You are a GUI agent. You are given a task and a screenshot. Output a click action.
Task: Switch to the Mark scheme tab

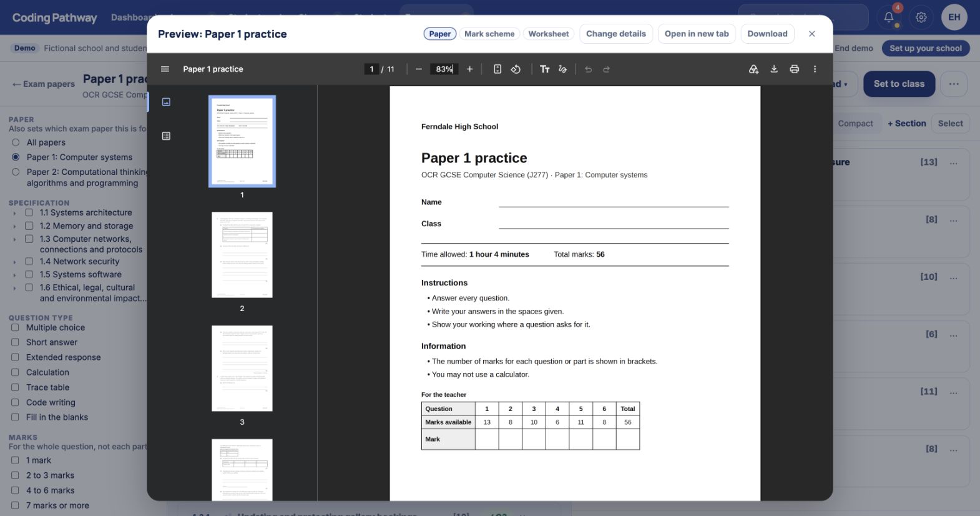tap(489, 34)
